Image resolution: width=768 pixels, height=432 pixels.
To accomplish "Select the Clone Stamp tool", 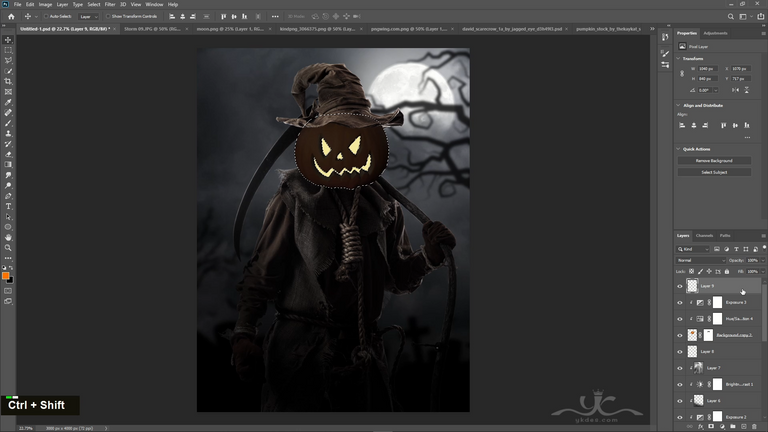I will click(x=8, y=133).
